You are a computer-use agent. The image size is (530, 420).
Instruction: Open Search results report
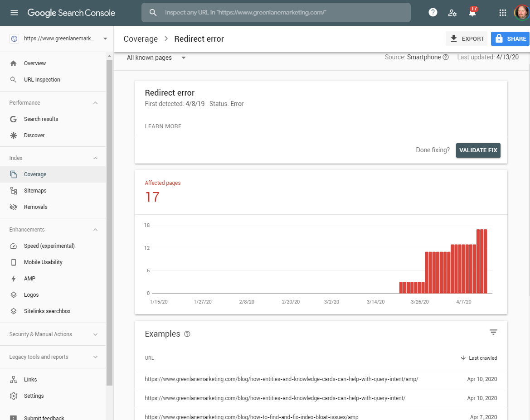(x=41, y=119)
